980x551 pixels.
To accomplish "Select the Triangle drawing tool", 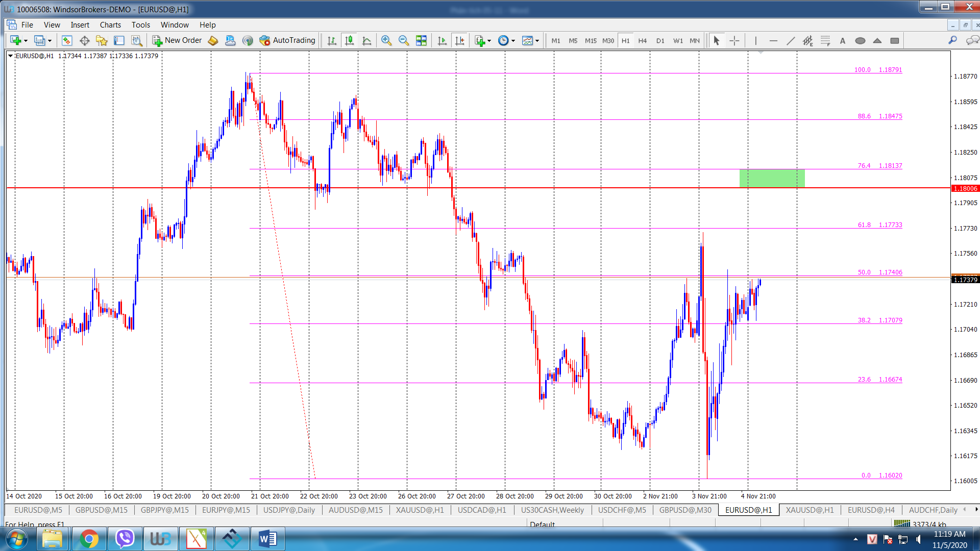I will pos(877,41).
